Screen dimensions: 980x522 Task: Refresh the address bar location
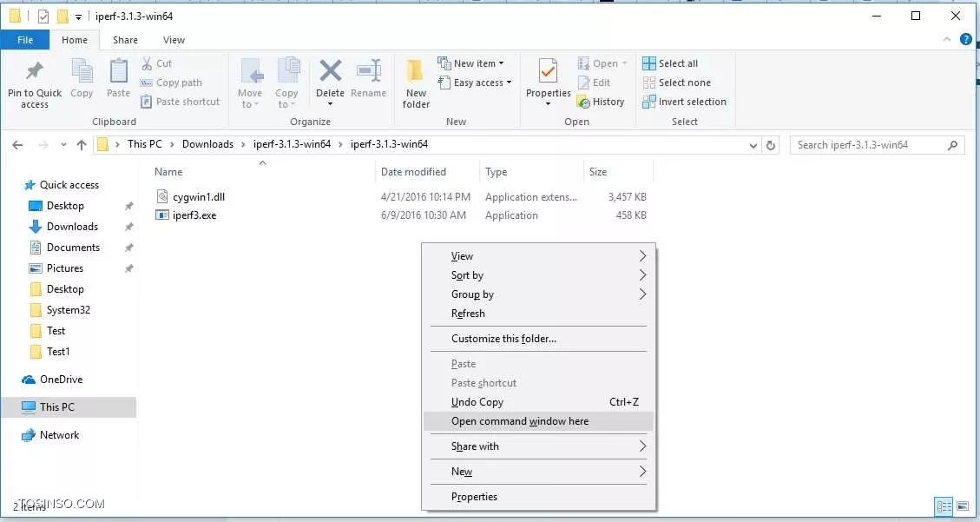pyautogui.click(x=771, y=145)
